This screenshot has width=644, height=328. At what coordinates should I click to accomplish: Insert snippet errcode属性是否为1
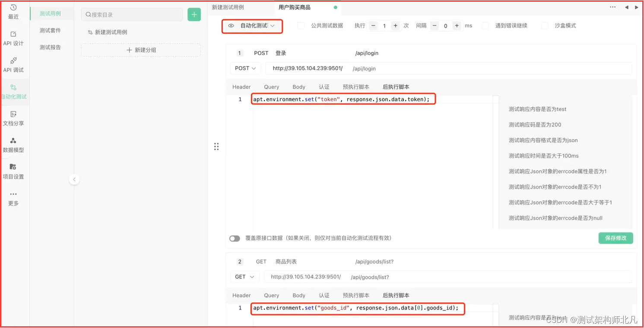click(x=558, y=172)
